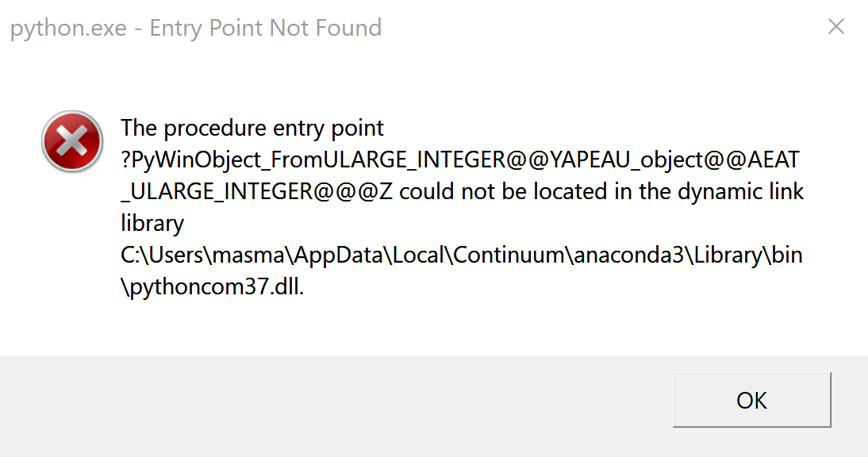Dismiss the dialog with the OK button
Screen dimensions: 868x457
click(x=751, y=400)
